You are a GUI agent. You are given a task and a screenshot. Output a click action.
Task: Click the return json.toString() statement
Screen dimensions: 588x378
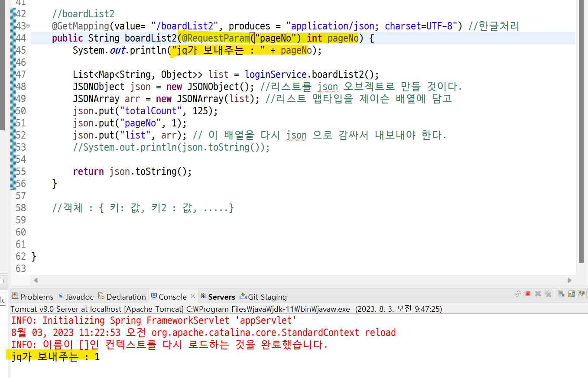[x=132, y=171]
